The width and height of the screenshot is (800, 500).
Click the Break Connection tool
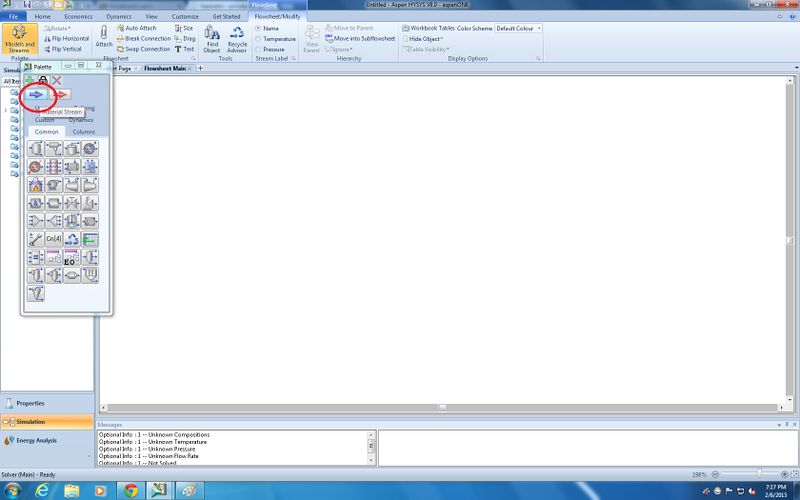pyautogui.click(x=143, y=38)
